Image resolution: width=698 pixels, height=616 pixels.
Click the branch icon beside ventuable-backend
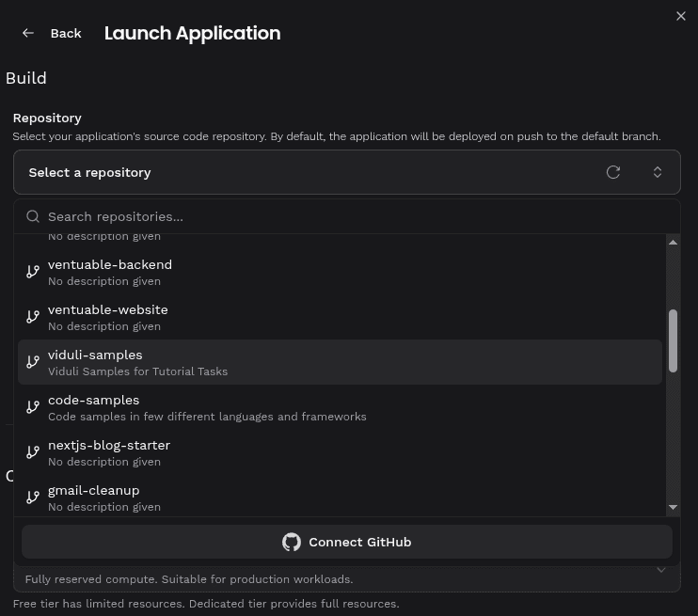click(33, 272)
